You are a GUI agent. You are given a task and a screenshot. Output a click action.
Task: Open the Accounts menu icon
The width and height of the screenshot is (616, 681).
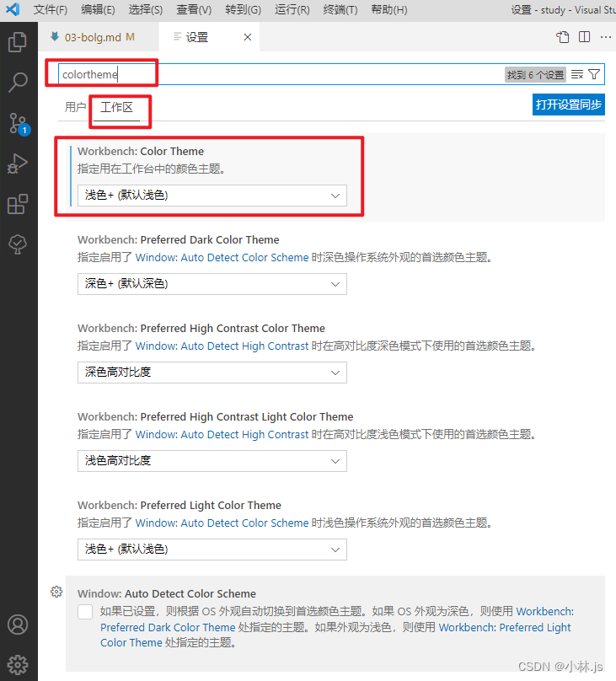click(18, 625)
